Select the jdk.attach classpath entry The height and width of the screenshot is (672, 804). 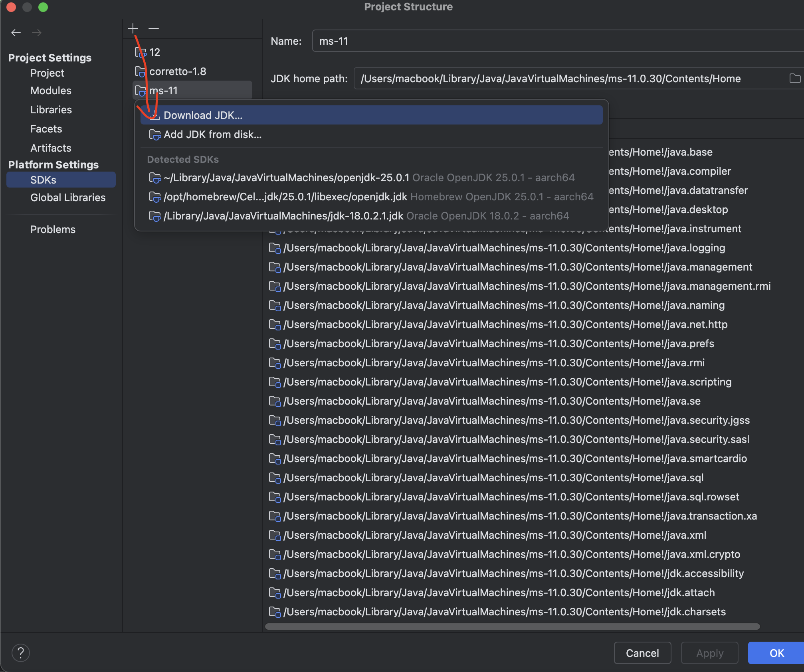click(492, 593)
